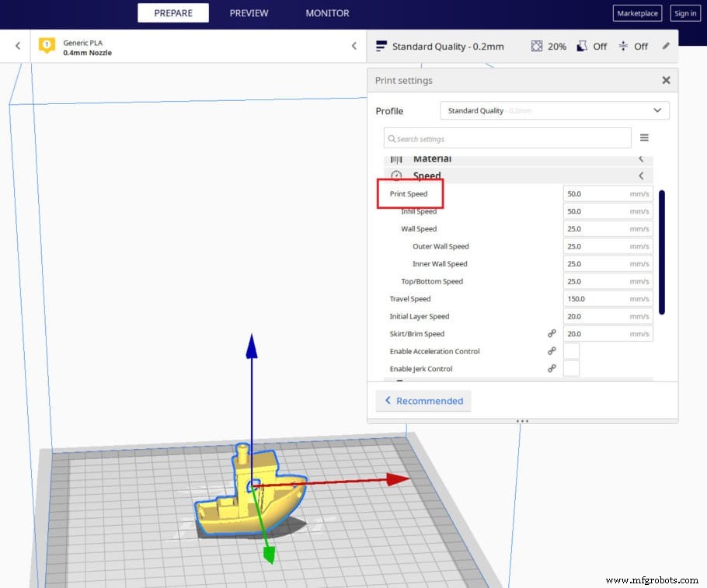707x588 pixels.
Task: Open the settings visibility hamburger menu
Action: (x=644, y=137)
